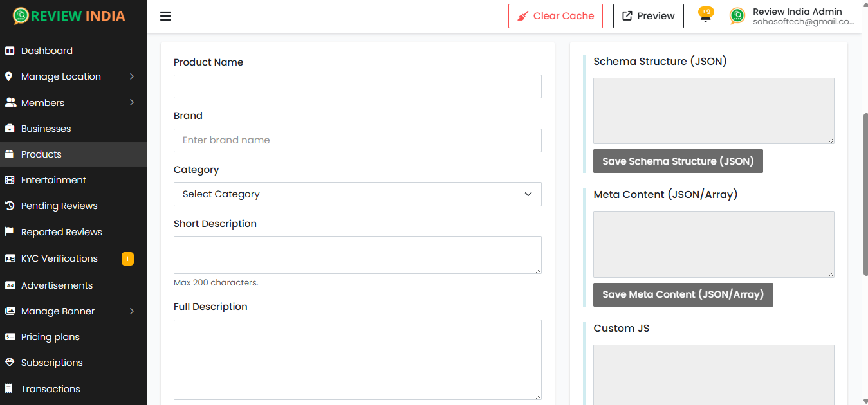
Task: Click the Products box icon
Action: tap(9, 154)
